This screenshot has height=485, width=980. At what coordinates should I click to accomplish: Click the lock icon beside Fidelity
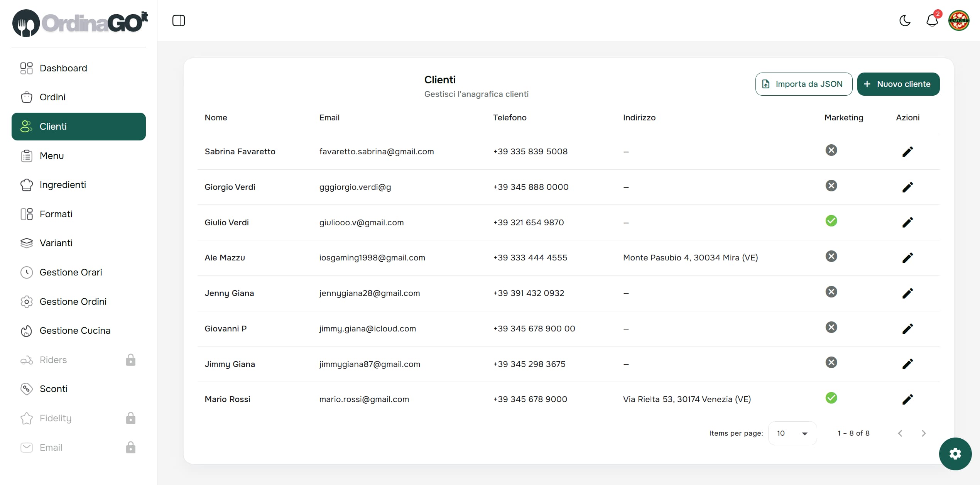tap(131, 418)
